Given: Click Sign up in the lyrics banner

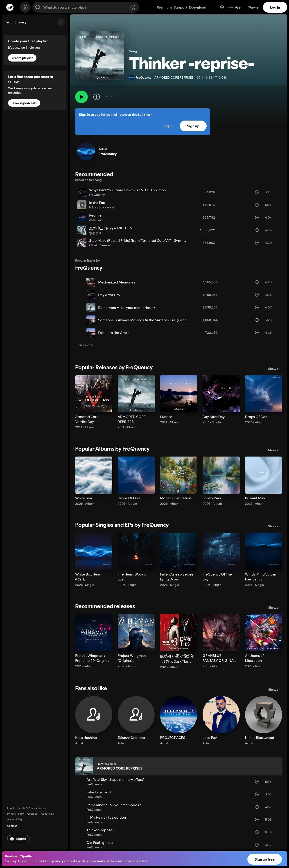Looking at the screenshot, I should coord(193,126).
